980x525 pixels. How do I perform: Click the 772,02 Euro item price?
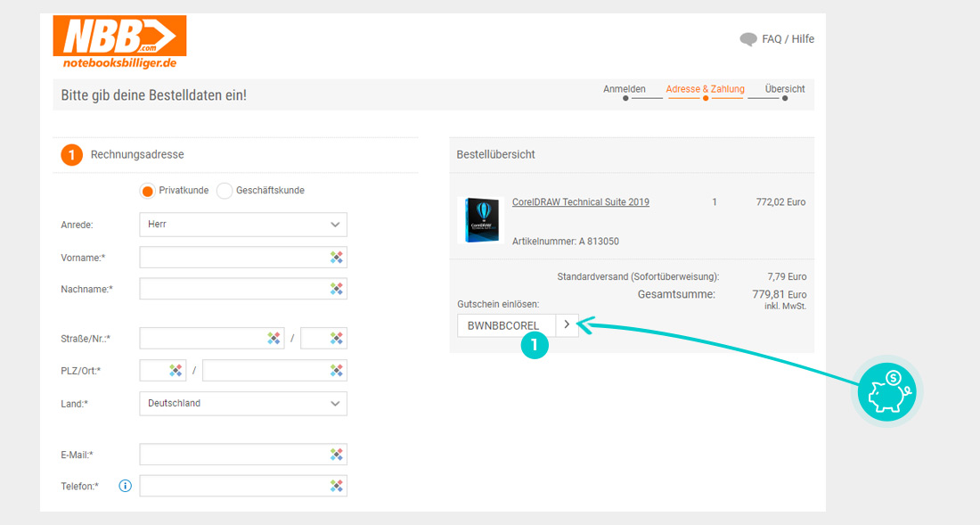[780, 201]
